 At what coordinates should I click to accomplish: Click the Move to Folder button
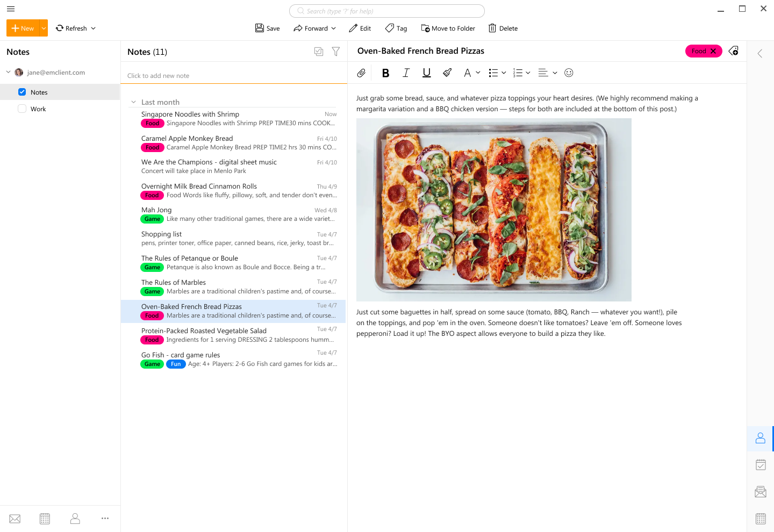448,28
